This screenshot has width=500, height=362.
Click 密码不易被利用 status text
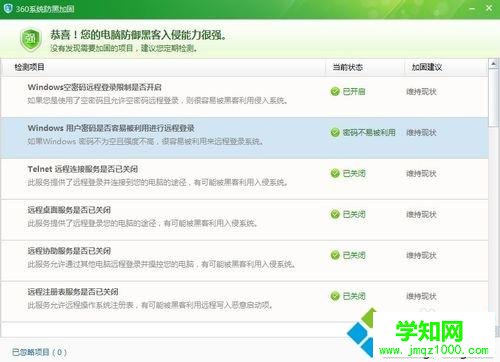tap(369, 132)
